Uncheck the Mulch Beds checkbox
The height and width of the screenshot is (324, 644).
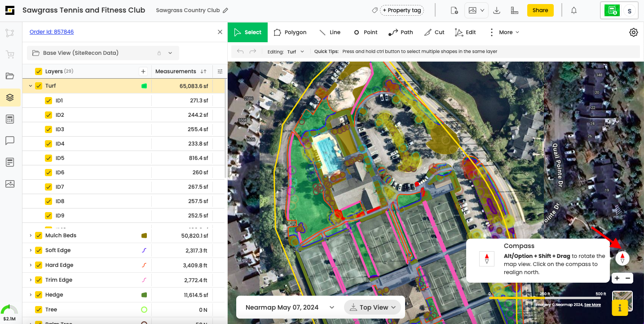pos(39,235)
